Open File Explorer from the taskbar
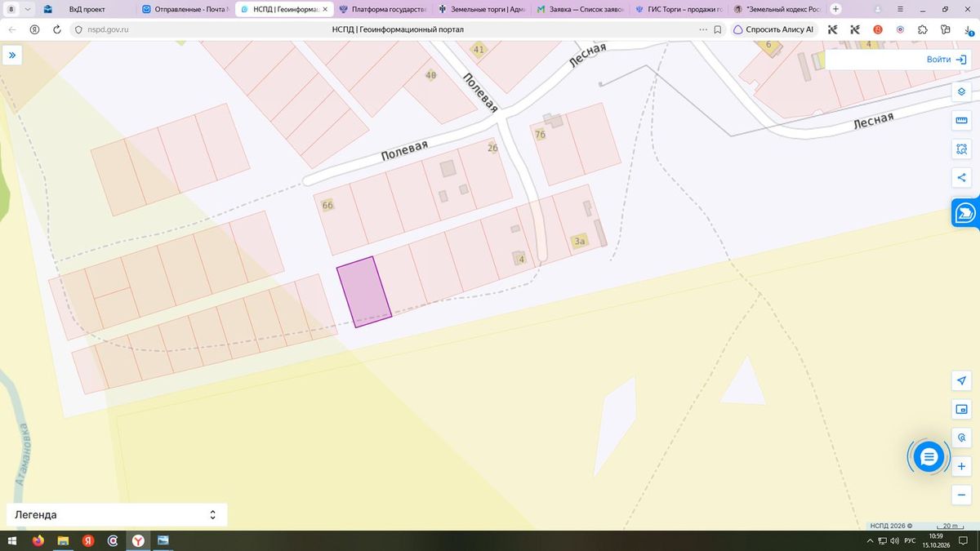The height and width of the screenshot is (551, 980). 63,540
